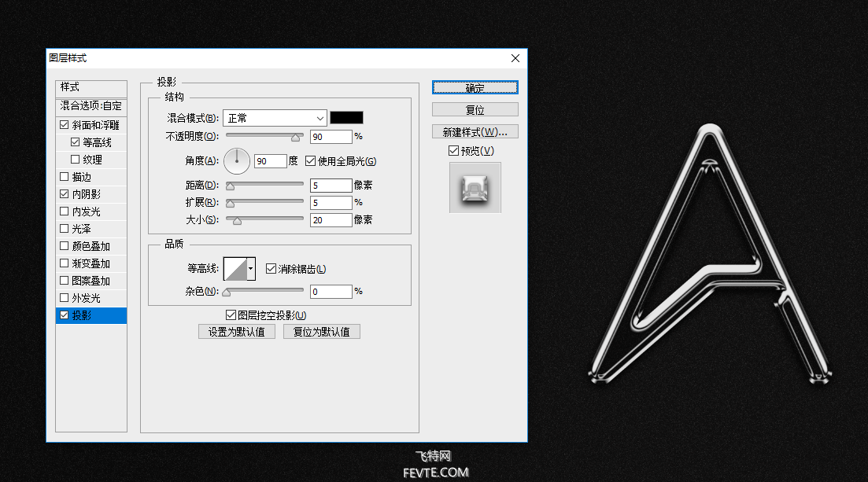Click the 新建样式 button
This screenshot has width=868, height=482.
[x=475, y=131]
